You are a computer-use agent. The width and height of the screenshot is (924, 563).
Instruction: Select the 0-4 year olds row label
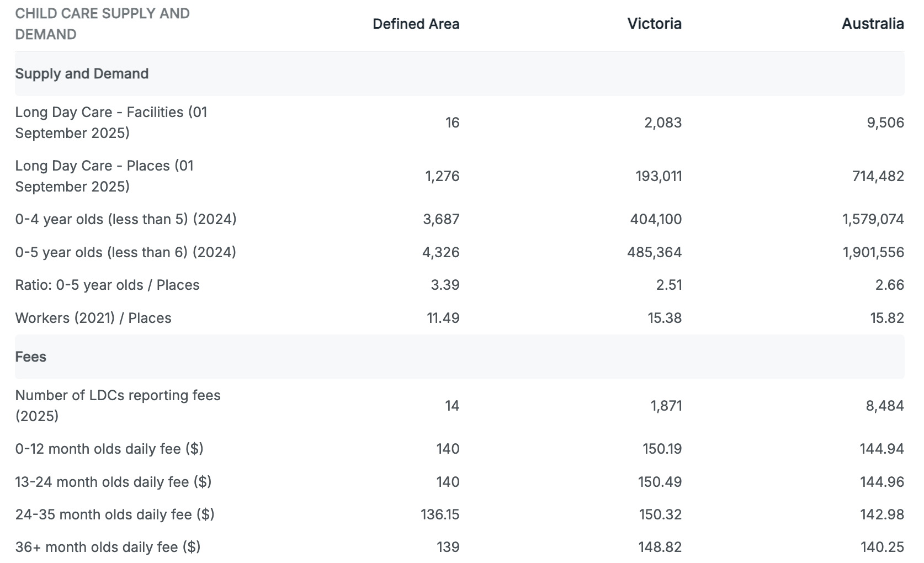pyautogui.click(x=126, y=219)
